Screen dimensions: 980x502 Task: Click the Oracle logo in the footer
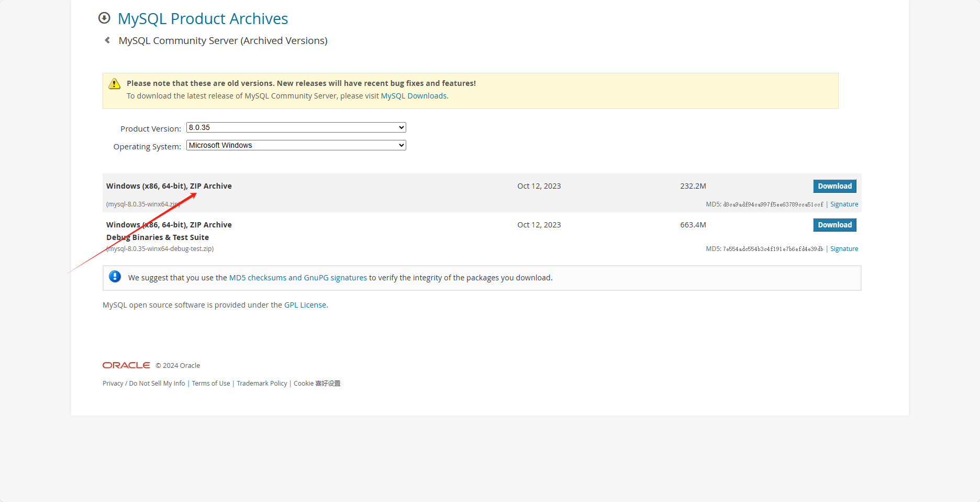point(126,365)
